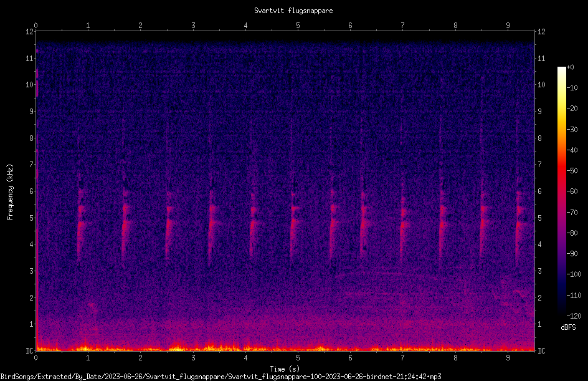Click the file path text at the bottom

click(x=221, y=377)
